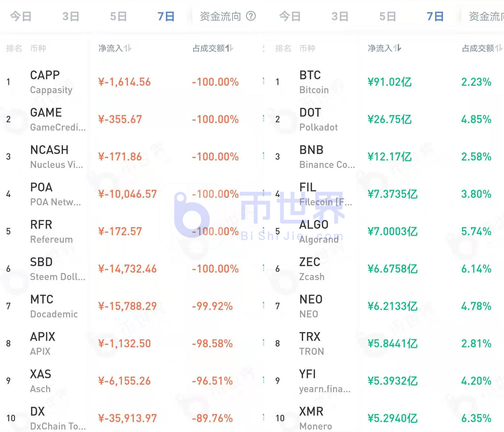Switch right panel to 3日 tab

coord(340,16)
